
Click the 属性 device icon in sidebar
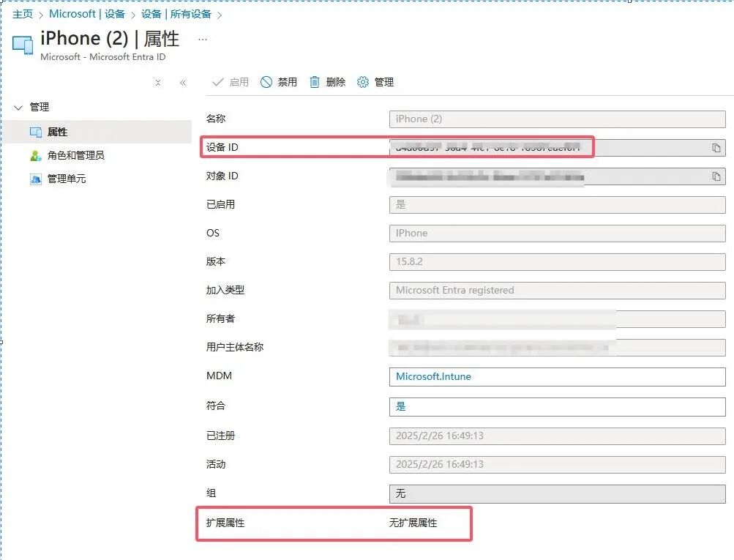point(36,132)
